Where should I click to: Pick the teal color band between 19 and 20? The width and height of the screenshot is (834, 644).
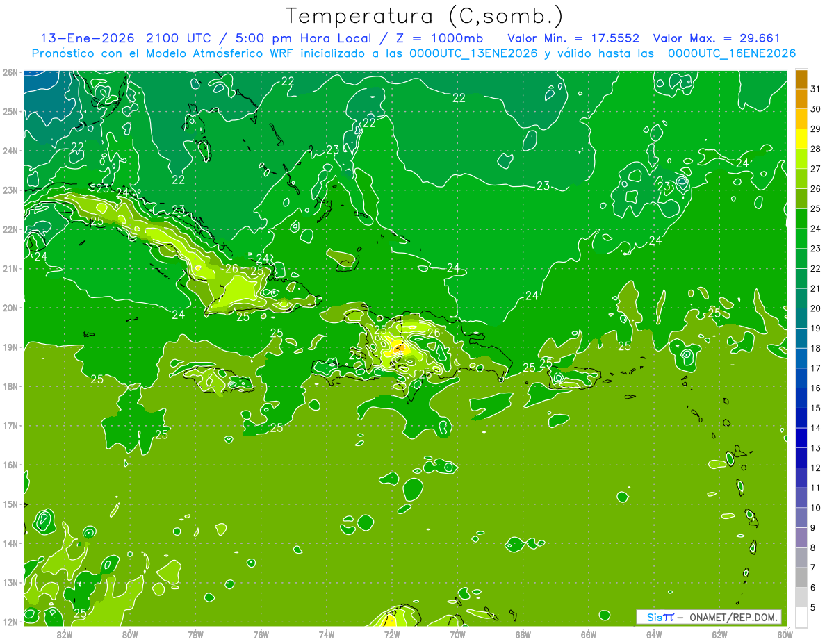pos(801,318)
